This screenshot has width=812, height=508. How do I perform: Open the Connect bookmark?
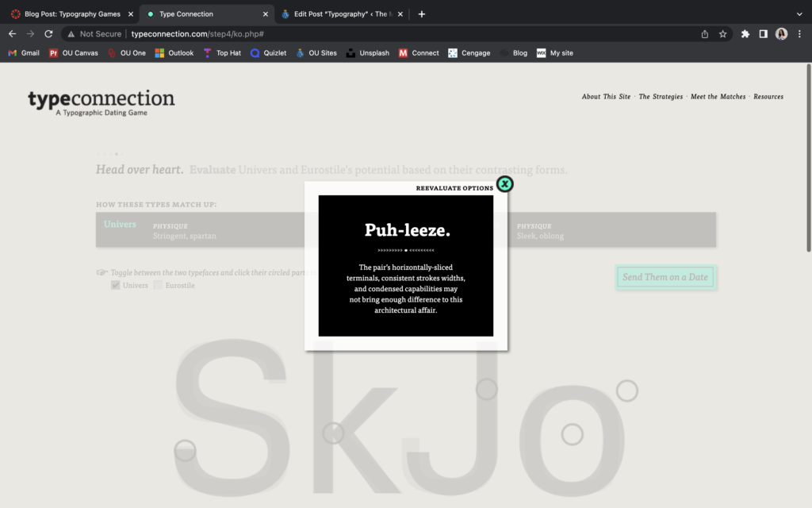[x=419, y=53]
